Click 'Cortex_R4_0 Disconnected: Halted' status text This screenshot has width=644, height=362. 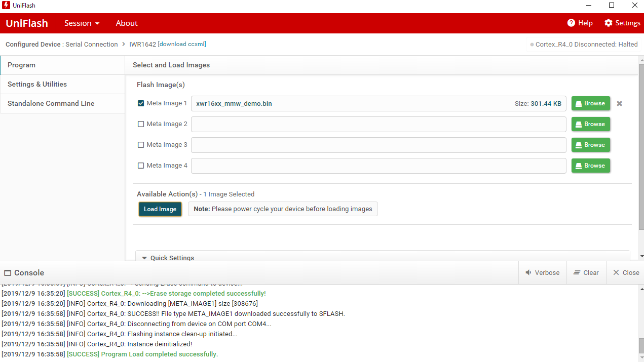pyautogui.click(x=587, y=45)
